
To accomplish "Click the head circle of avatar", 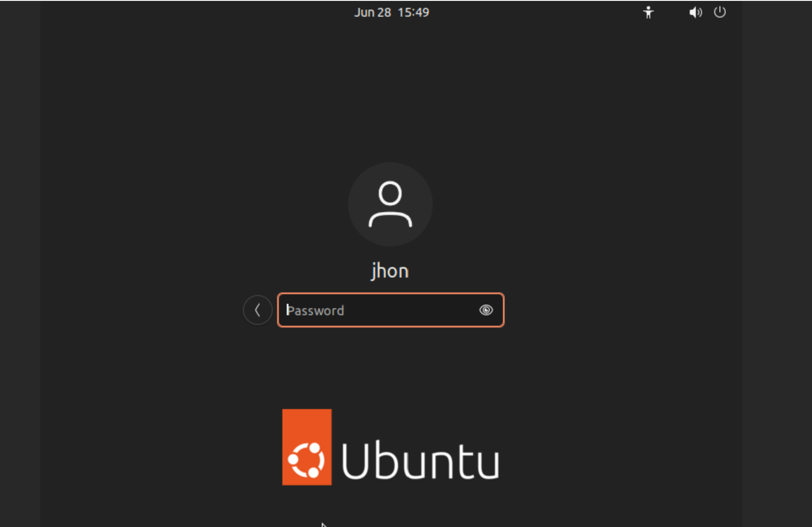I will coord(390,193).
